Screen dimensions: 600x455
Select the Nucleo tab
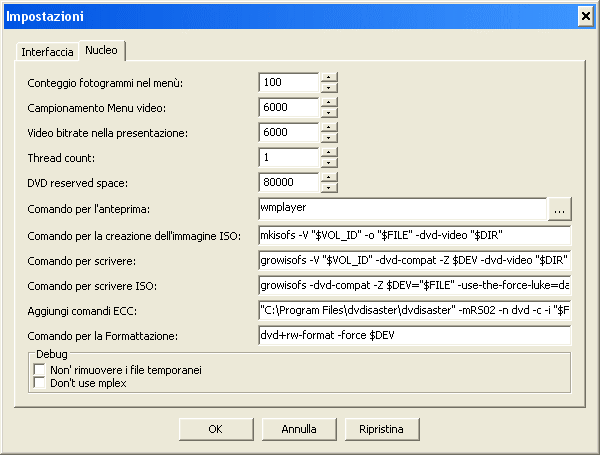click(102, 50)
